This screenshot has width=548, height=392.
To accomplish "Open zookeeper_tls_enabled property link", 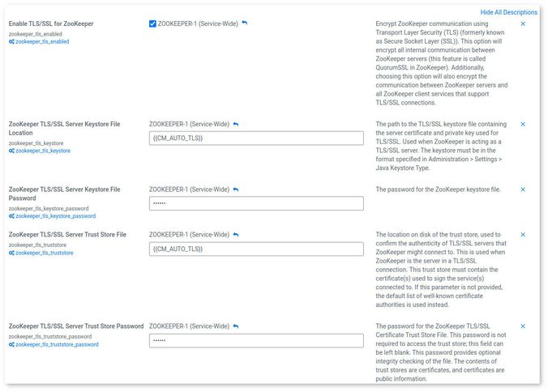I will point(42,41).
